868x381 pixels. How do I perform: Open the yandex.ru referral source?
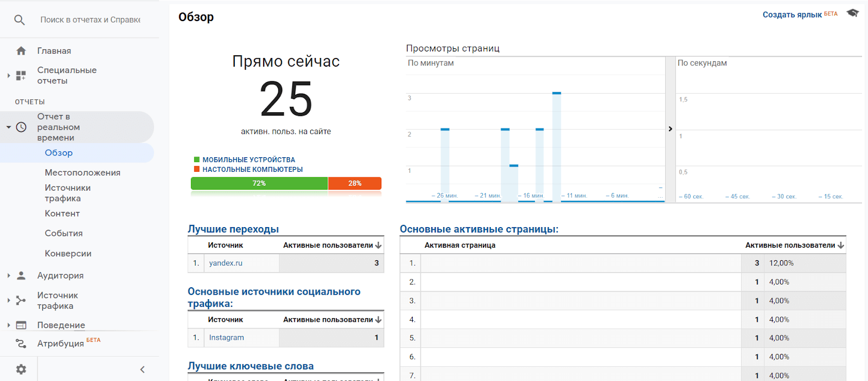click(x=226, y=263)
